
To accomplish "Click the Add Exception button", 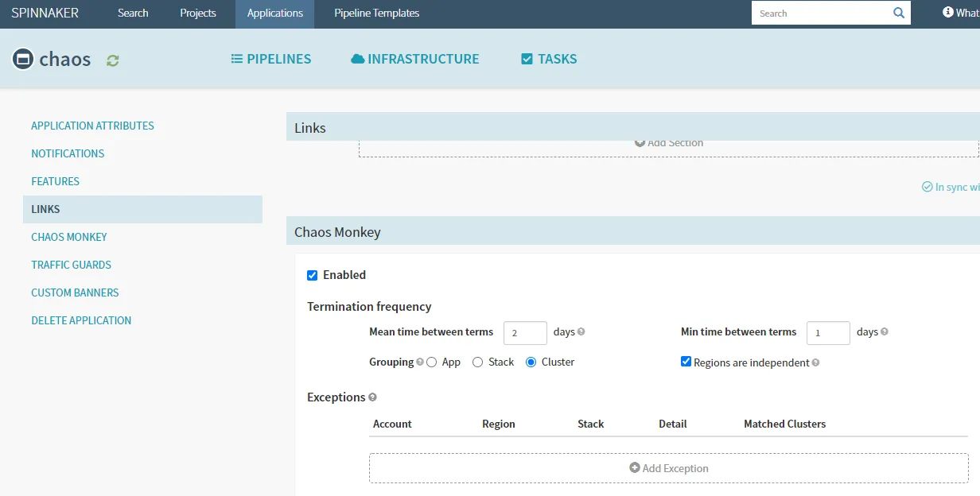I will (668, 468).
